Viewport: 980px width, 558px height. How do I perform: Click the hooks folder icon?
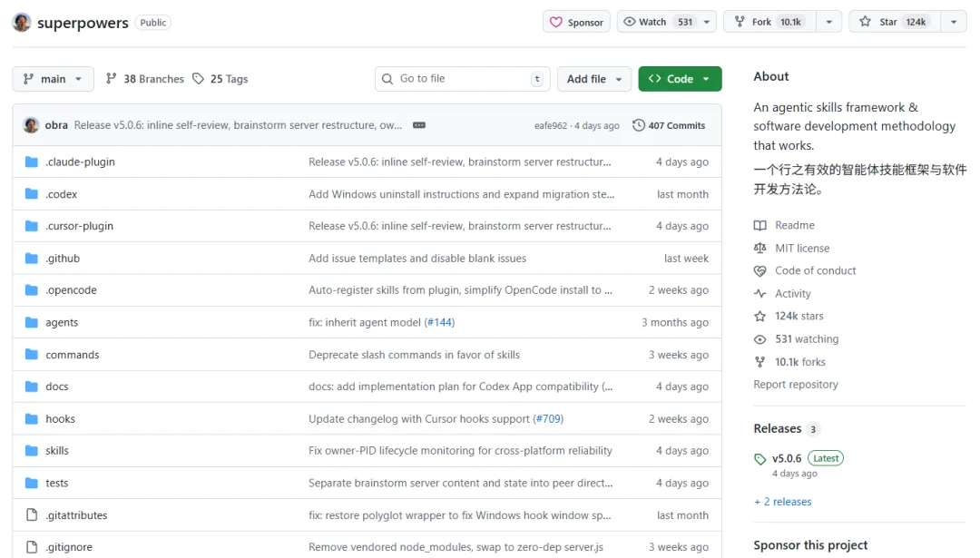tap(31, 418)
